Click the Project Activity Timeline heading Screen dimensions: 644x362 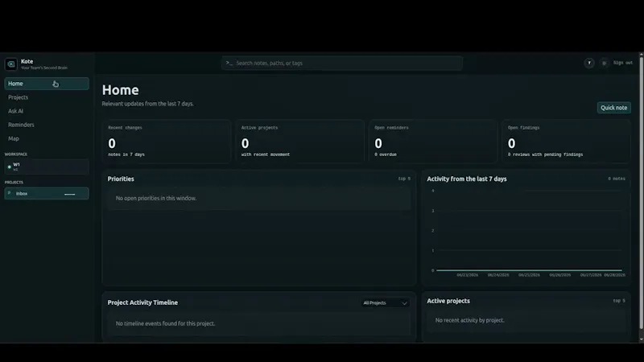(142, 302)
